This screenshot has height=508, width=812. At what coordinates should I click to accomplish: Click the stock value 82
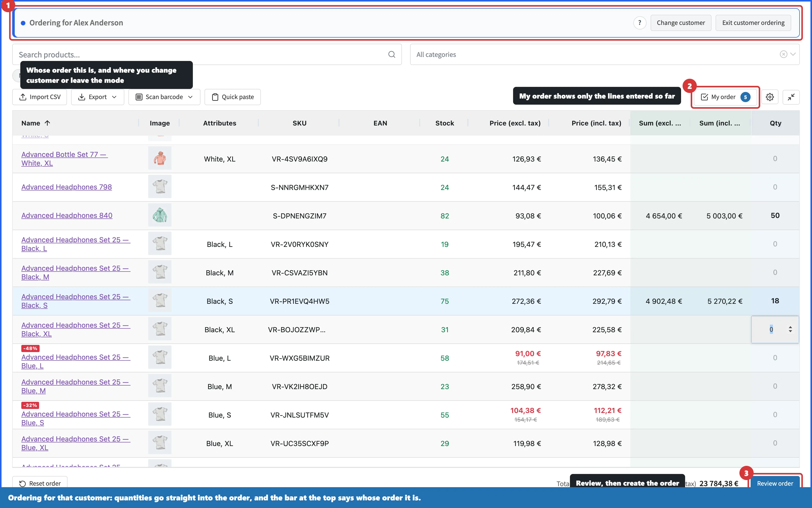(445, 216)
